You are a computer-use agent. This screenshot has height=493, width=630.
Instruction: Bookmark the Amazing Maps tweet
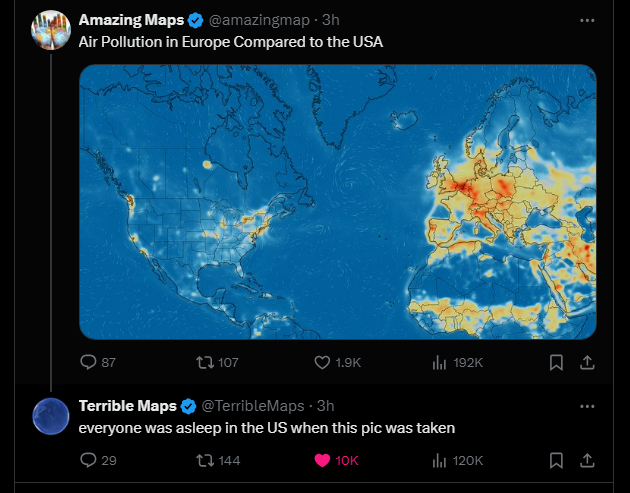[x=556, y=362]
